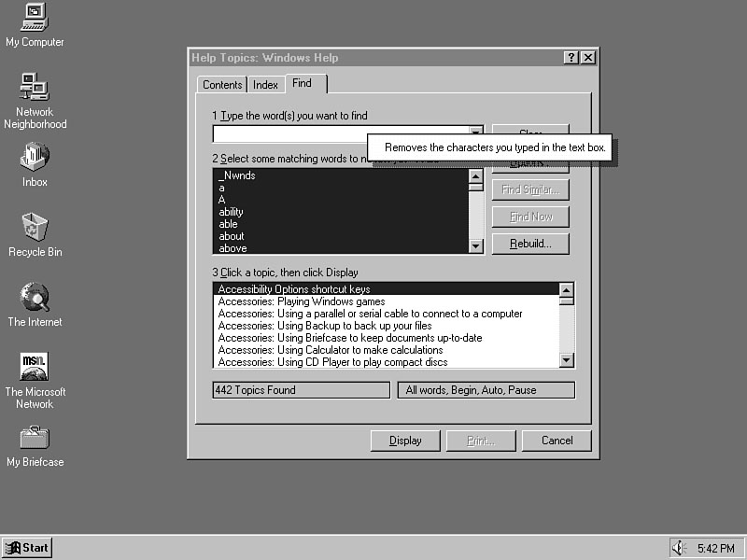Select the Network Neighborhood desktop icon
Screen dimensions: 747x560
pyautogui.click(x=35, y=101)
